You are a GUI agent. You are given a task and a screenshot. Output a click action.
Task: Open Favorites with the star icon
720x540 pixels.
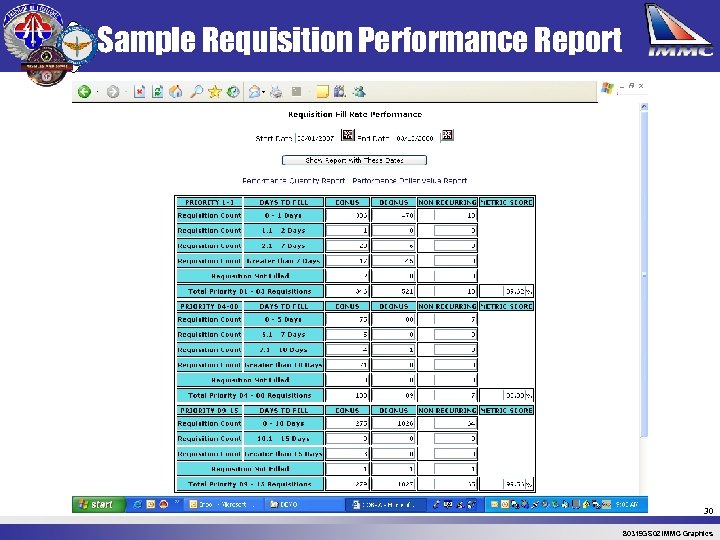tap(214, 92)
